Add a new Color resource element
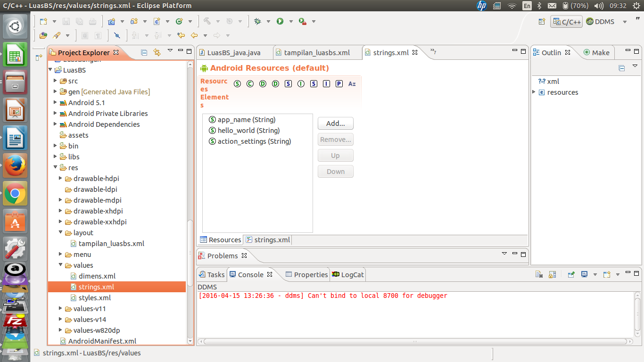This screenshot has width=644, height=362. (250, 83)
